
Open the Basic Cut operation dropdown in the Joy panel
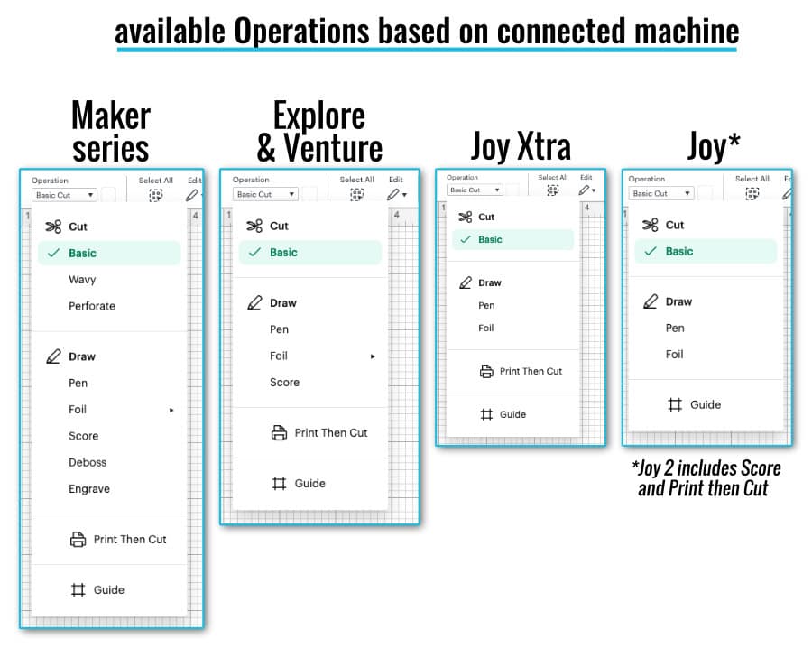661,193
